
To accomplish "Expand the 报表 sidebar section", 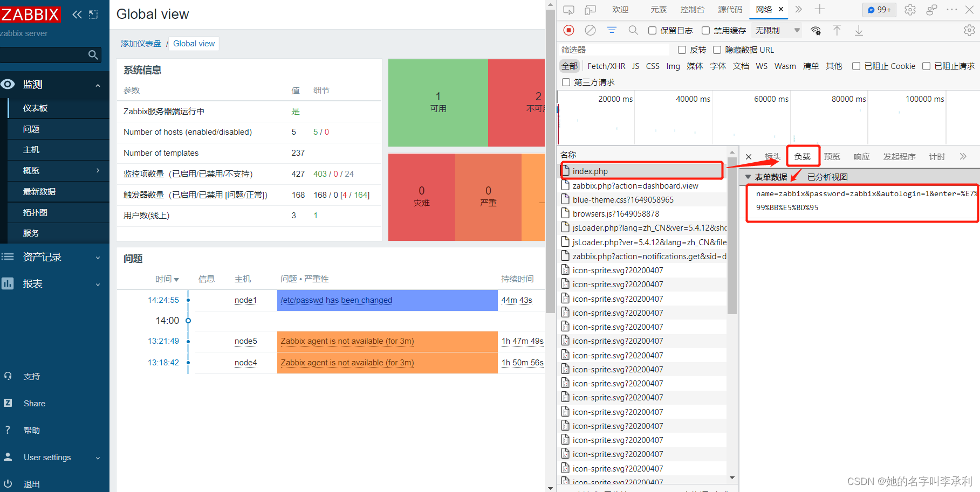I will click(98, 285).
